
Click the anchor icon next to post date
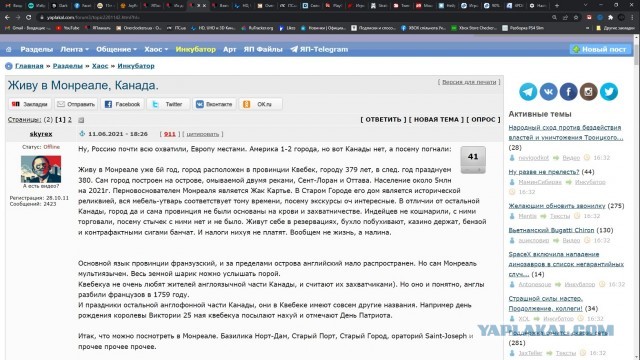point(82,133)
